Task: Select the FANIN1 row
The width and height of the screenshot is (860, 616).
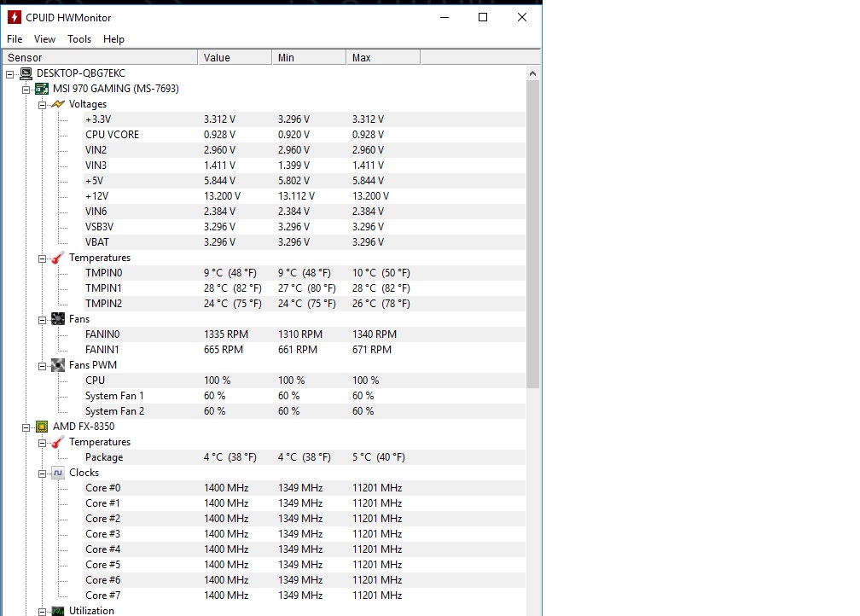Action: point(305,350)
